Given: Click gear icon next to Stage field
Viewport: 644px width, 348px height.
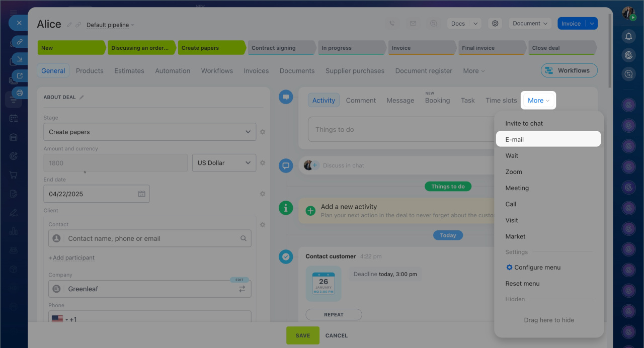Looking at the screenshot, I should click(x=262, y=132).
